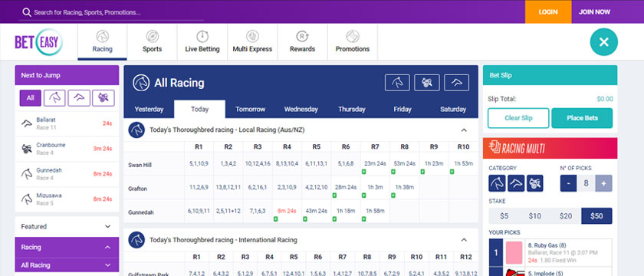Open the Sports nav tab
This screenshot has width=644, height=276.
point(152,42)
